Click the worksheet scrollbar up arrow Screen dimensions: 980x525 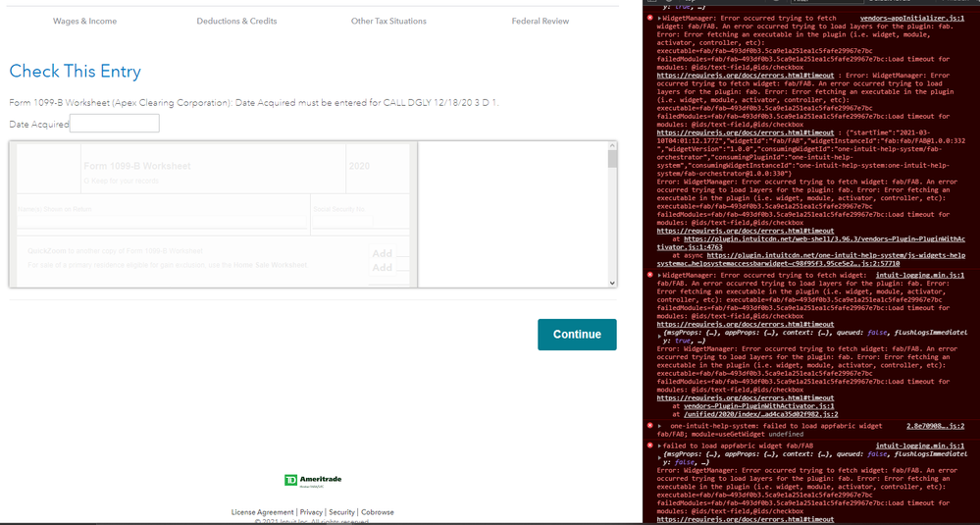coord(612,145)
